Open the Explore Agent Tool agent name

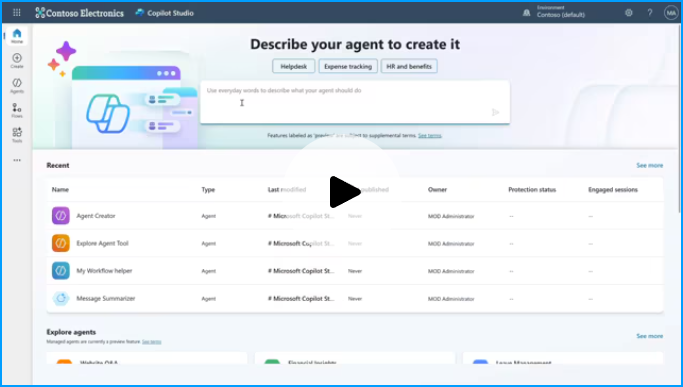(x=102, y=243)
